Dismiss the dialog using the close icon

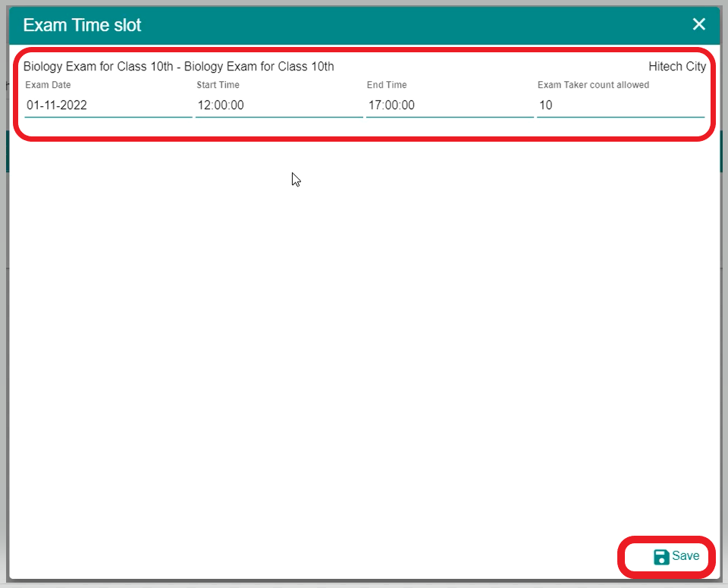coord(698,23)
